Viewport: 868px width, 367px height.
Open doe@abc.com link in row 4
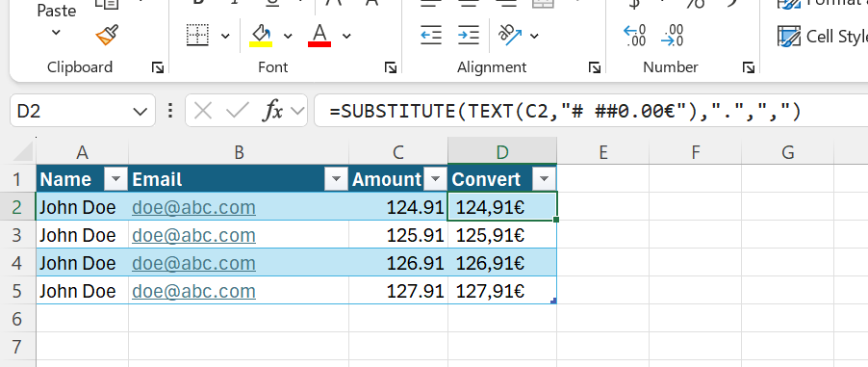pyautogui.click(x=193, y=263)
